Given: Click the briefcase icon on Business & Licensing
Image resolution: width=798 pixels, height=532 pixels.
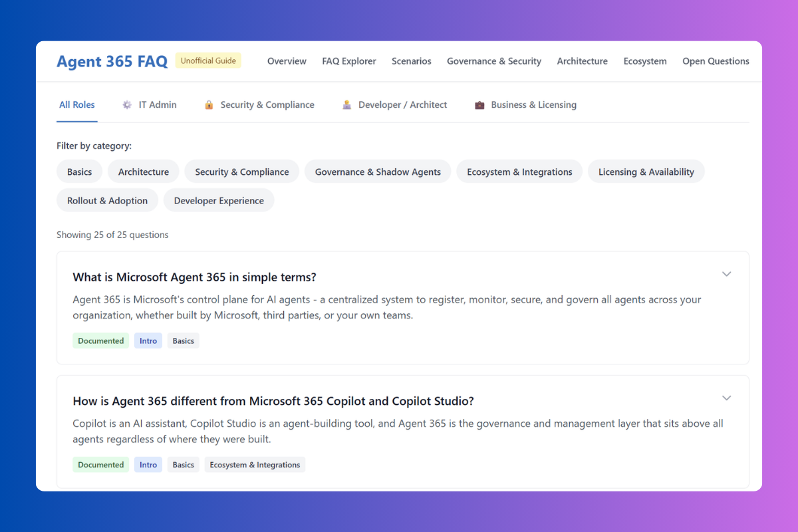Looking at the screenshot, I should point(479,104).
